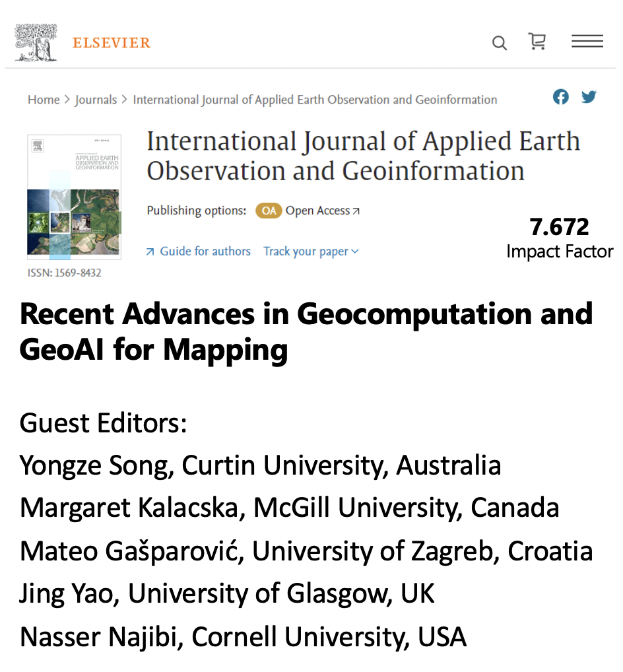Screen dimensions: 623x672
Task: Navigate to the Journals breadcrumb
Action: point(96,100)
